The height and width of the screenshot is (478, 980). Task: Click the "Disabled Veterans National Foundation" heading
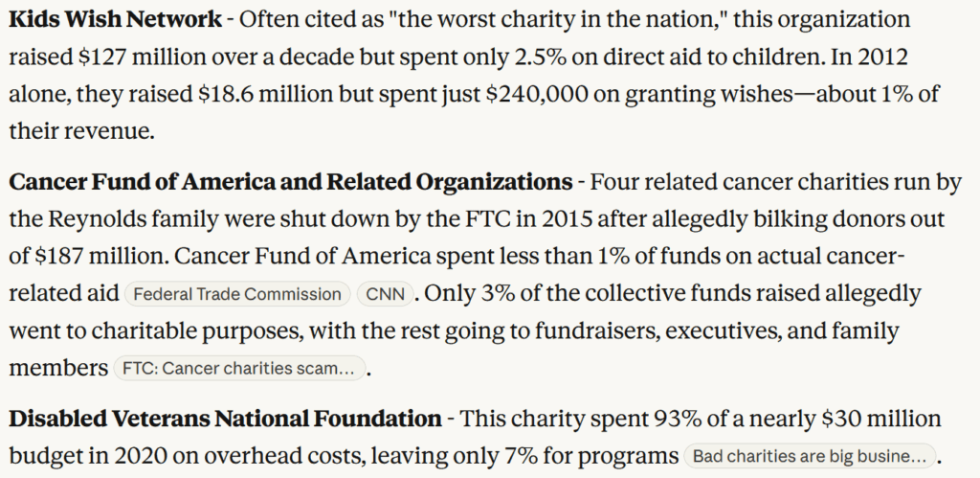coord(225,418)
